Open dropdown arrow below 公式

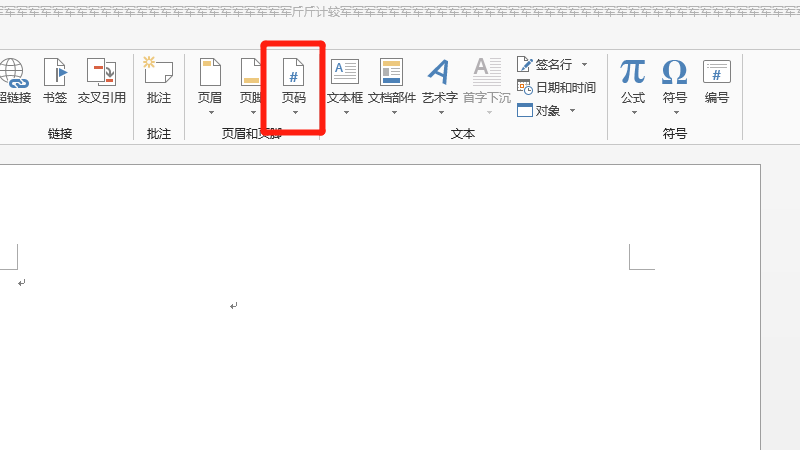(633, 112)
